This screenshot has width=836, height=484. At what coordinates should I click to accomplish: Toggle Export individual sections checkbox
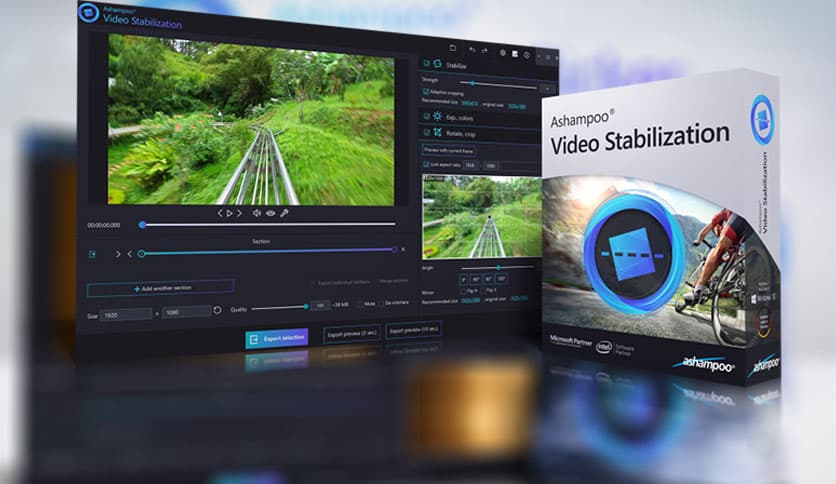point(314,283)
